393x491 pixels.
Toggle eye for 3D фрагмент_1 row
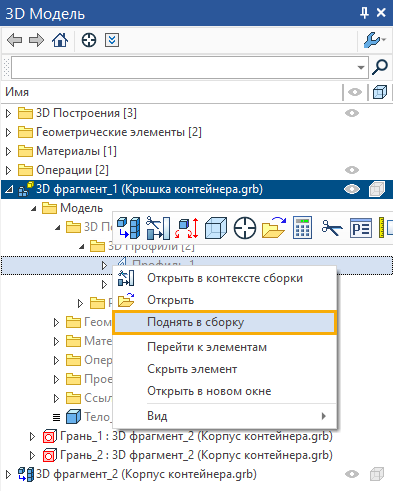coord(352,189)
